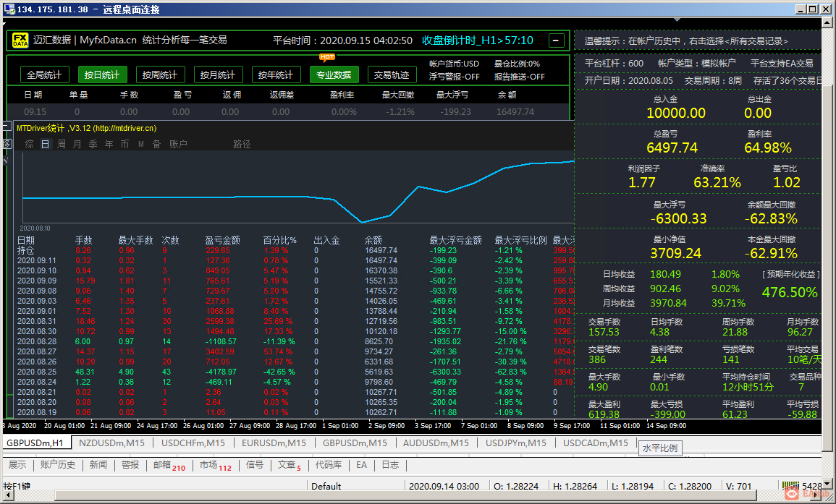This screenshot has height=504, width=836.
Task: Click 报告推送-OFF to toggle report push
Action: [x=519, y=77]
